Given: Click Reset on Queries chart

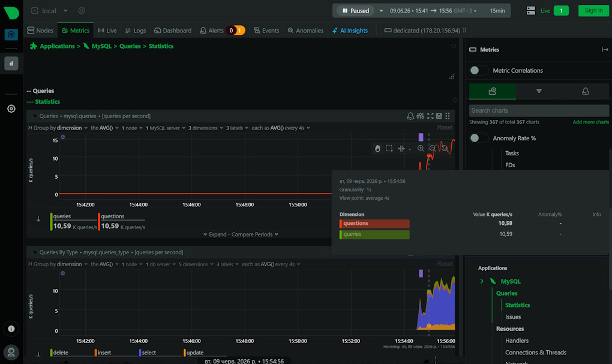Looking at the screenshot, I should click(445, 127).
